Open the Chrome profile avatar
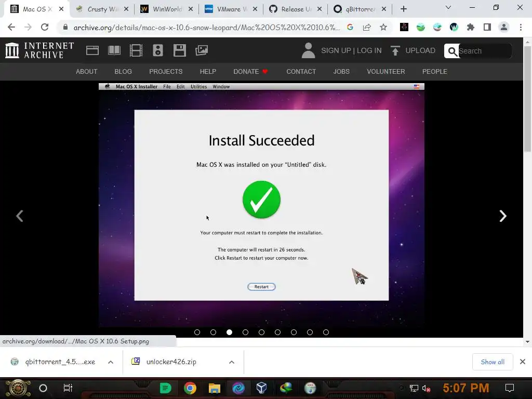Viewport: 532px width, 399px height. point(504,27)
